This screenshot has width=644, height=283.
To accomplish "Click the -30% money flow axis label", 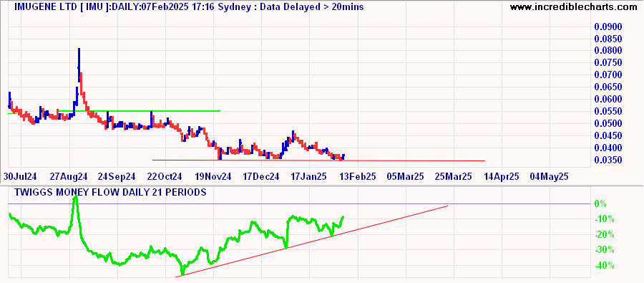I will 604,250.
